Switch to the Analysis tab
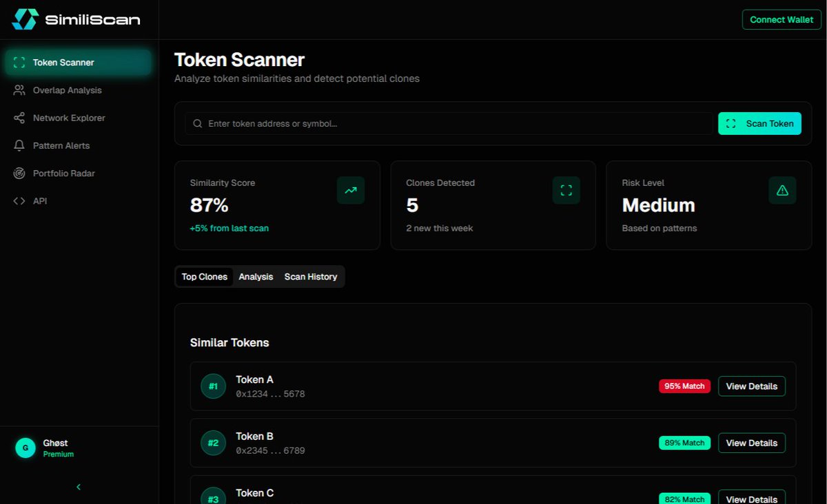The height and width of the screenshot is (504, 827). point(256,276)
